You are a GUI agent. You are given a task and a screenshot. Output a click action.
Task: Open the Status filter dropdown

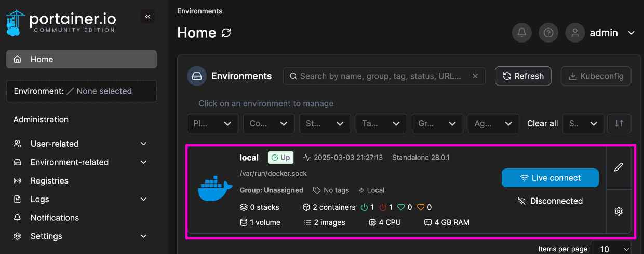point(325,123)
